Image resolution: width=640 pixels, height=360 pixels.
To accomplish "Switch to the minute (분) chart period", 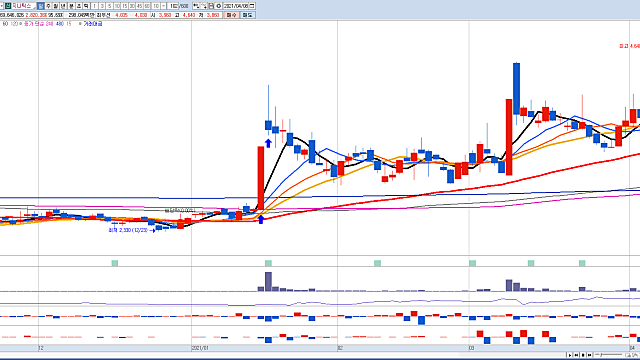I will click(x=71, y=6).
